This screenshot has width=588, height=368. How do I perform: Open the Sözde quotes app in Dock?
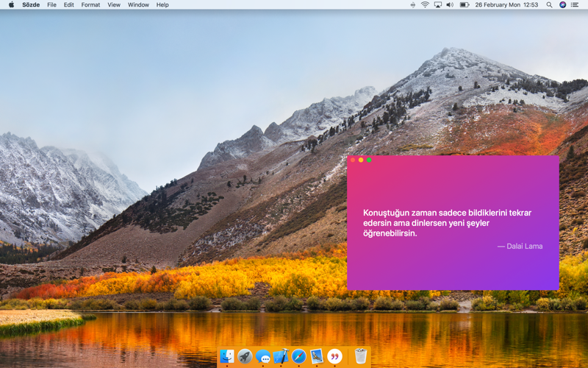pyautogui.click(x=334, y=355)
